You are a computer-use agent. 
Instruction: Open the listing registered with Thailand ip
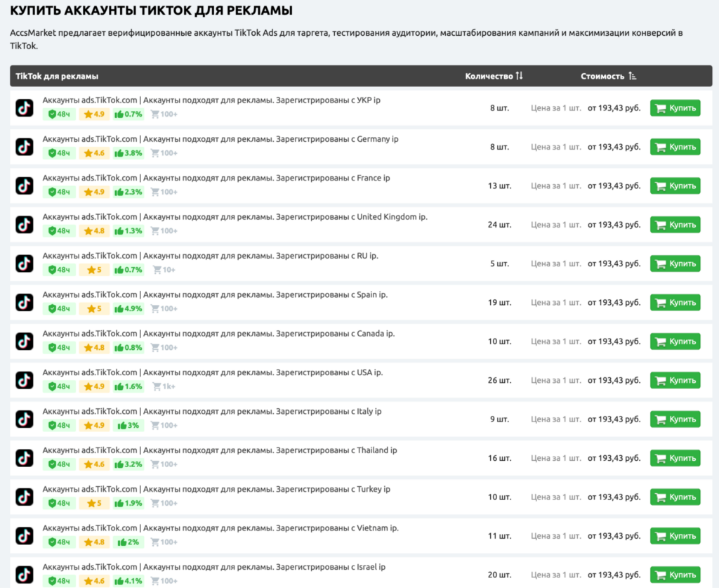pyautogui.click(x=220, y=450)
